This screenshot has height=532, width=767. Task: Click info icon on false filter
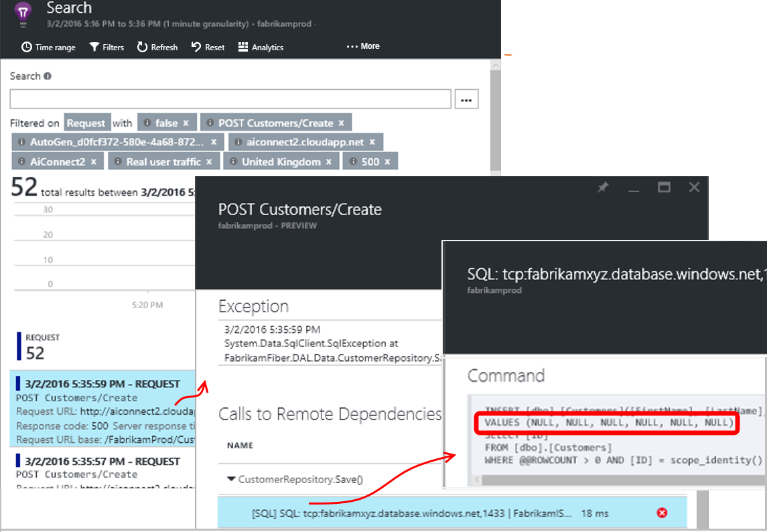click(147, 123)
